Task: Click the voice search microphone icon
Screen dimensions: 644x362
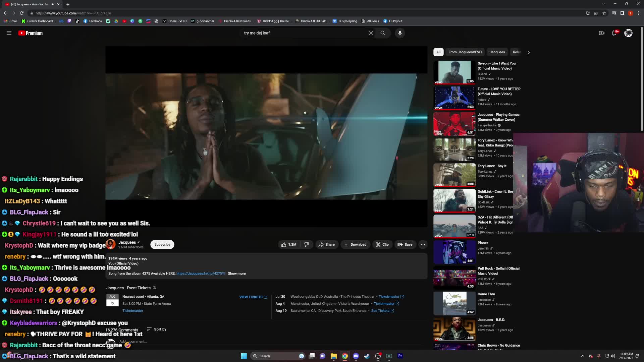Action: click(400, 33)
